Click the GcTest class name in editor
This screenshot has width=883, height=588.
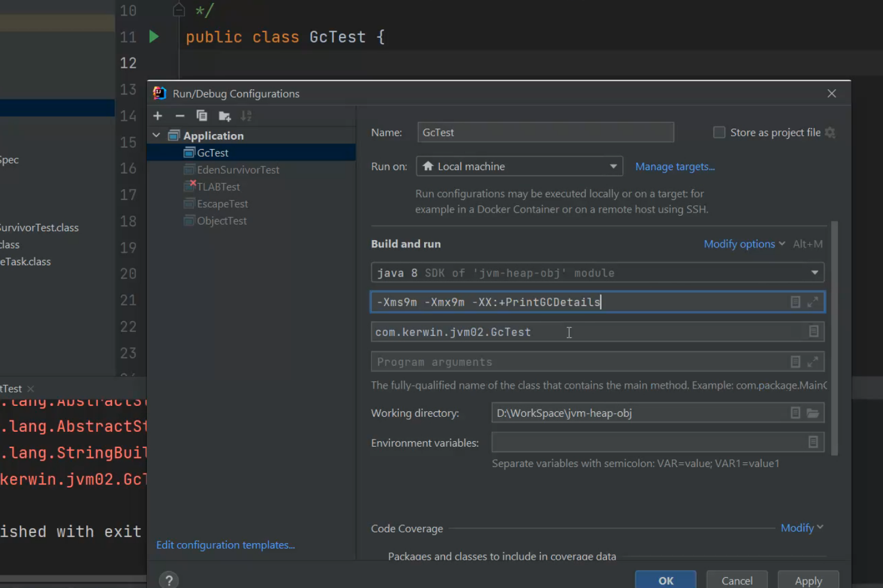click(x=337, y=37)
